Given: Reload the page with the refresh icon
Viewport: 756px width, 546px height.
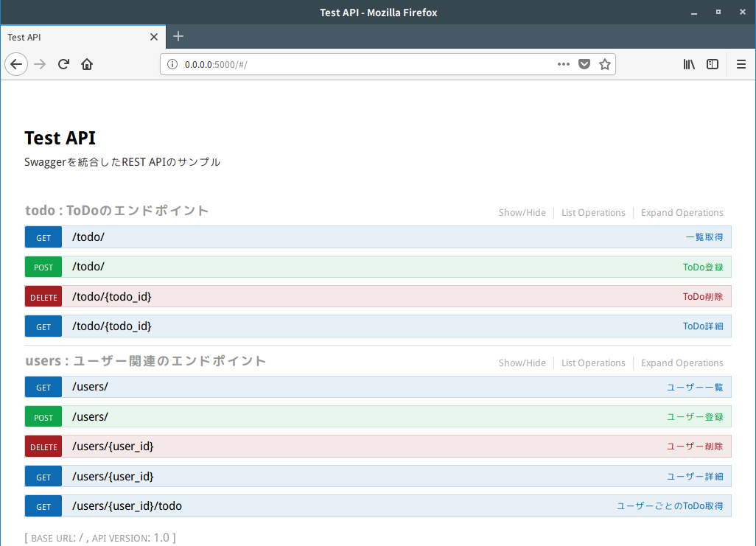Looking at the screenshot, I should coord(63,64).
